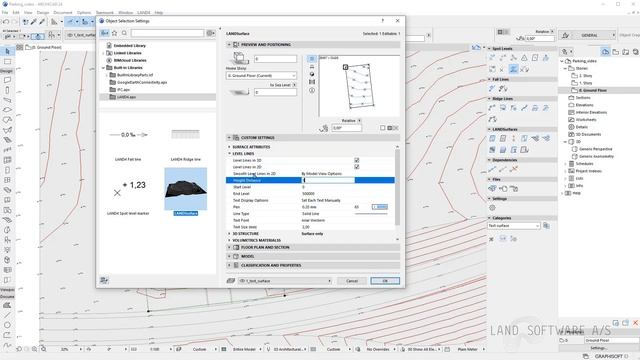Select LAND4 Spot level marker thumbnail
640x360 pixels.
[128, 189]
